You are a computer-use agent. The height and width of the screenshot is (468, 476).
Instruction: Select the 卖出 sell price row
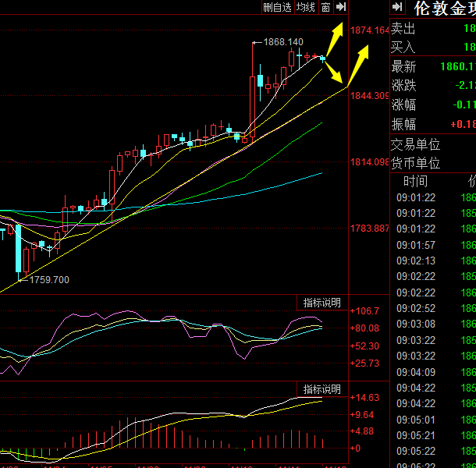click(x=432, y=29)
